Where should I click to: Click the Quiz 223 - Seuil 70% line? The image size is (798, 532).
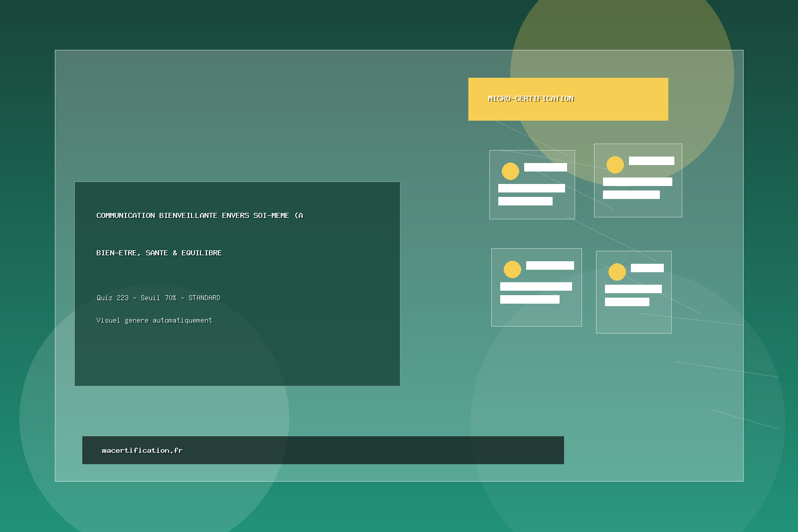coord(158,298)
